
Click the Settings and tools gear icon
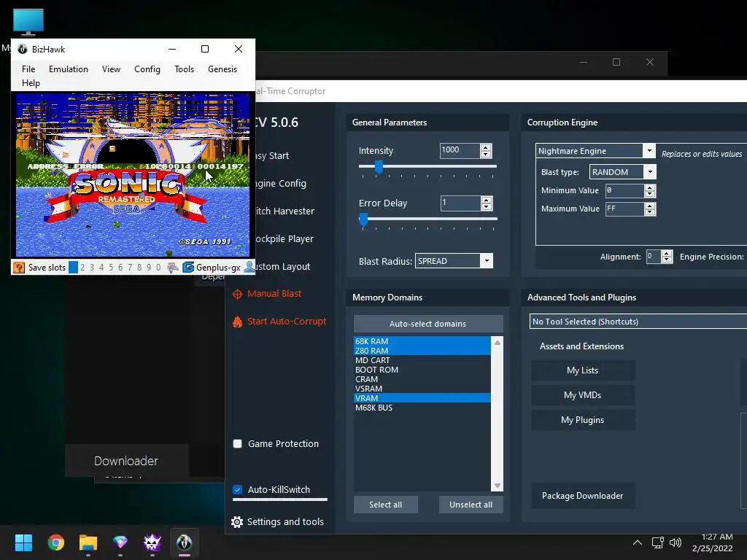click(237, 522)
